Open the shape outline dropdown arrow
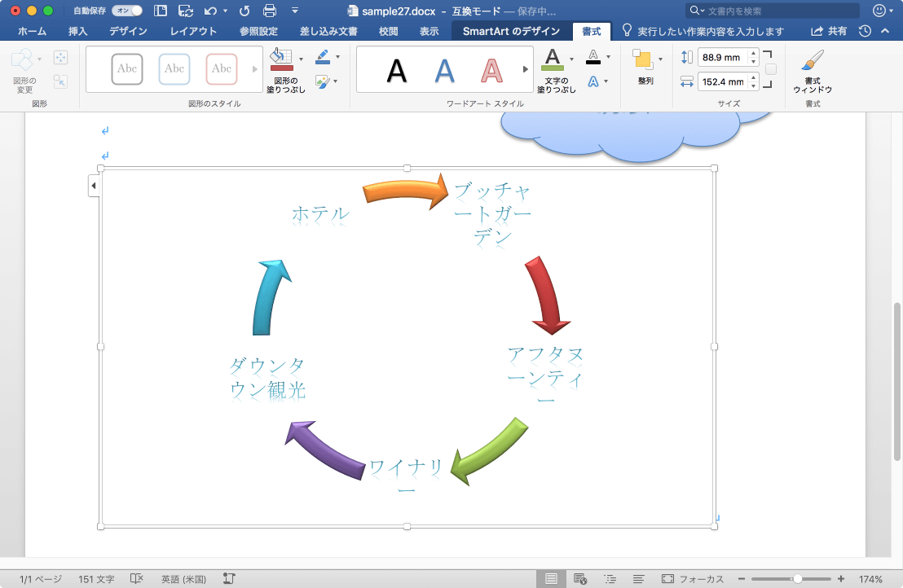The image size is (903, 588). click(337, 57)
